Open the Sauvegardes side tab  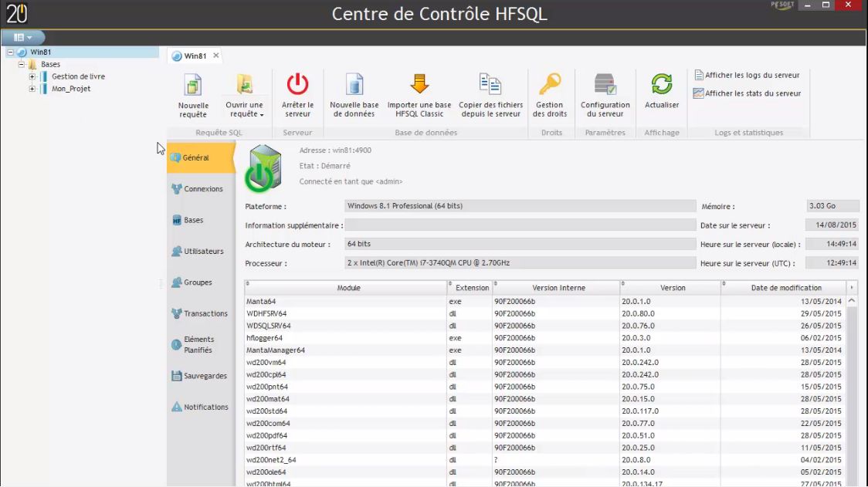pyautogui.click(x=201, y=376)
